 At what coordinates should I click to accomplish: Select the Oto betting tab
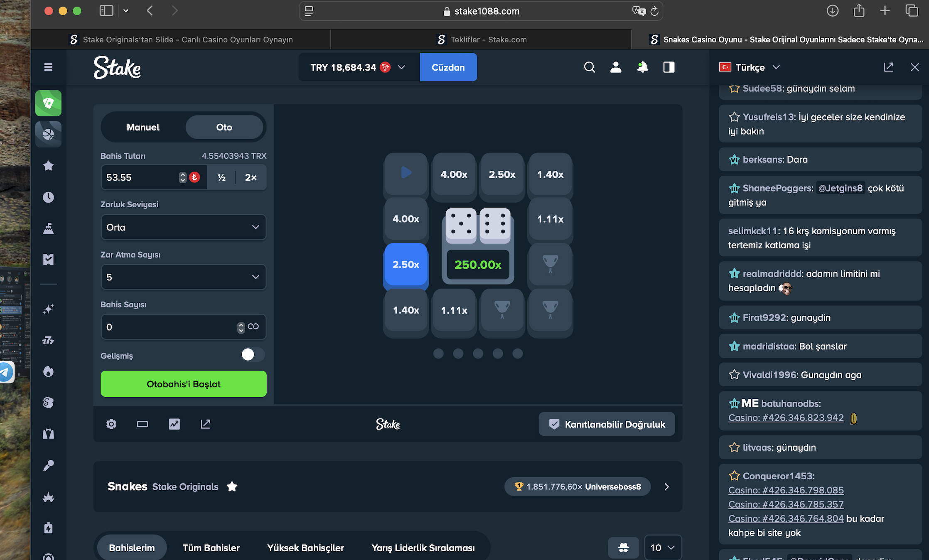(224, 127)
